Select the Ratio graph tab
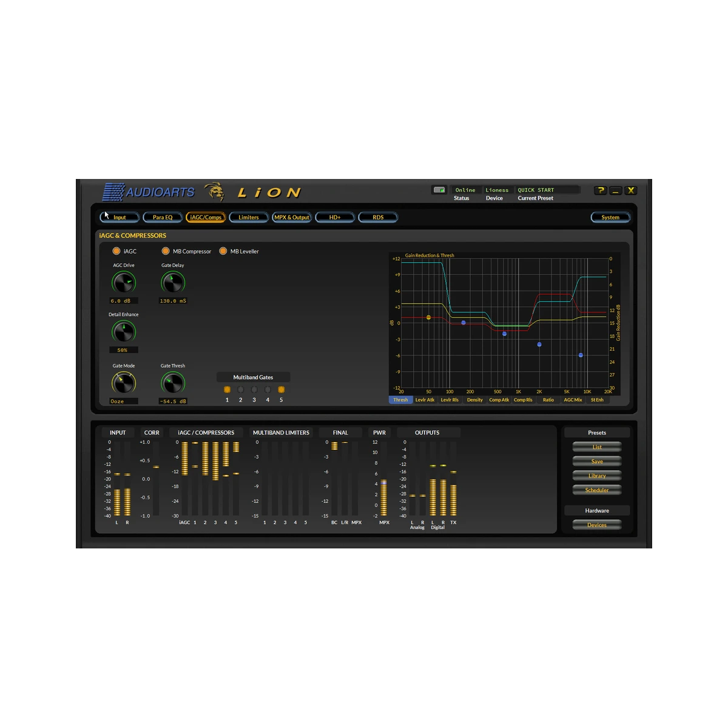728x728 pixels. (x=548, y=400)
